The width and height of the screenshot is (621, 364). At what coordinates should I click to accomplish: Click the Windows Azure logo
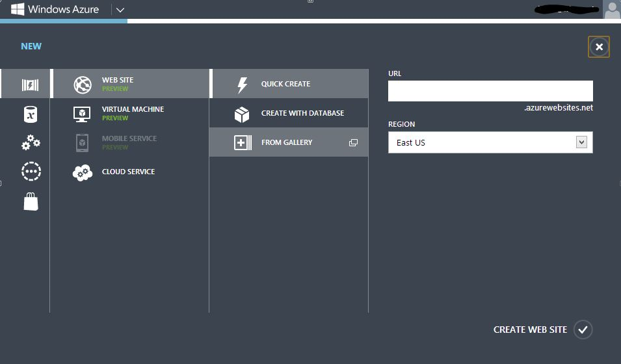point(18,9)
